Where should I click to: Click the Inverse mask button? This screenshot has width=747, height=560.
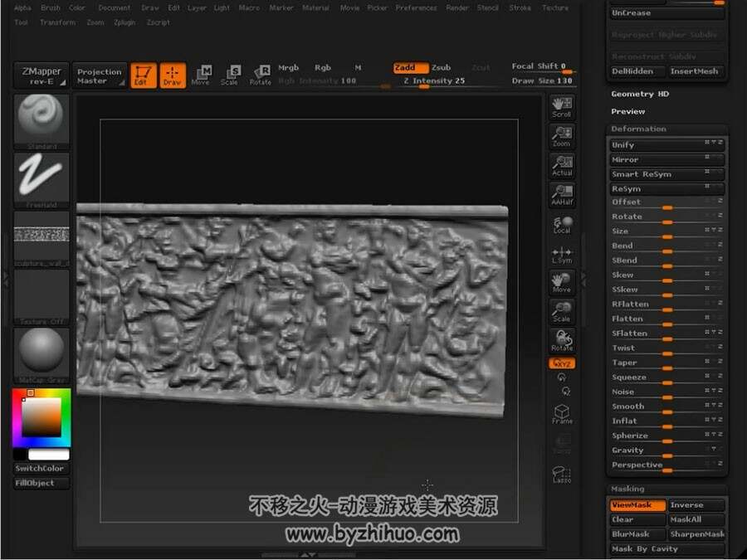[x=696, y=504]
